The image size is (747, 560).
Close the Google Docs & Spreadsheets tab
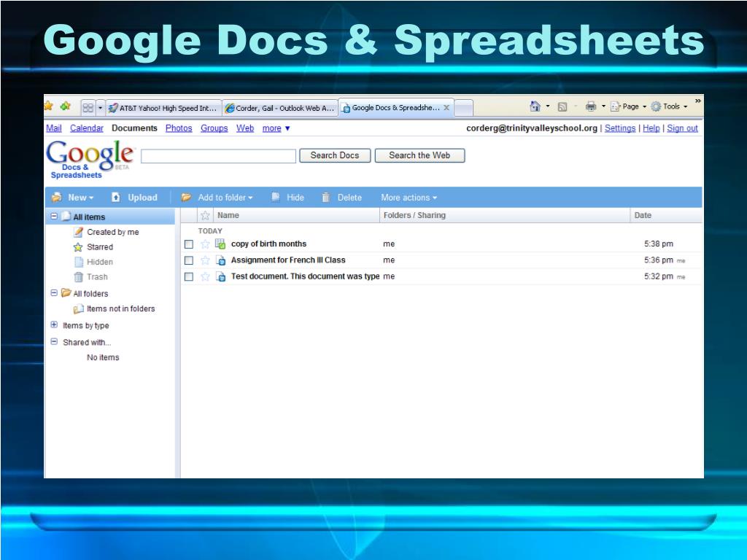446,108
